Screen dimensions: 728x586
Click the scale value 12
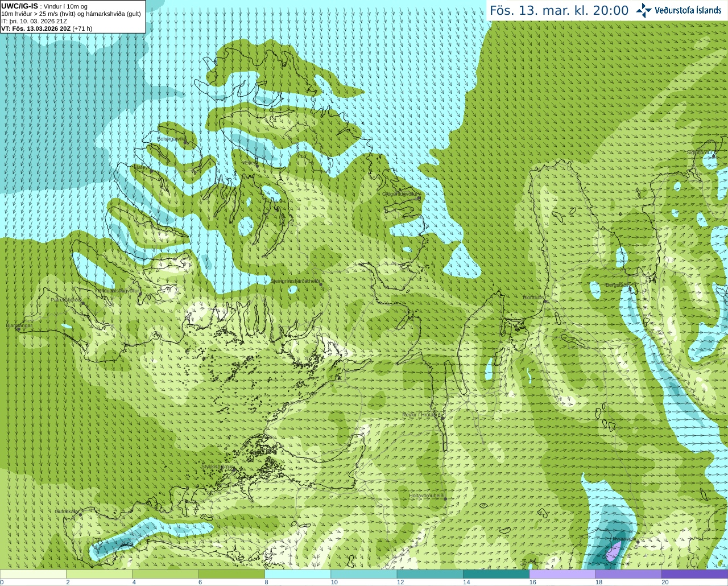pos(400,582)
